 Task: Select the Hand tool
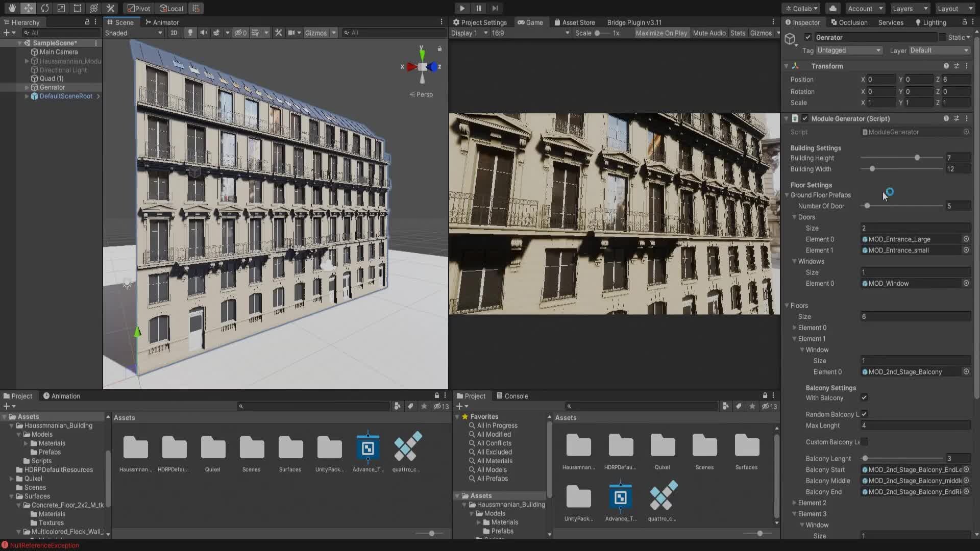[11, 8]
